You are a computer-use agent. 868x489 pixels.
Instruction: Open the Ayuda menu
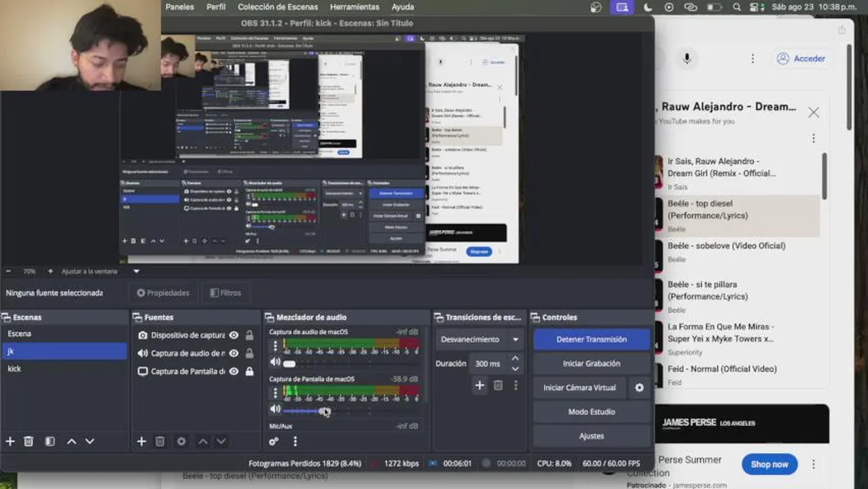403,7
